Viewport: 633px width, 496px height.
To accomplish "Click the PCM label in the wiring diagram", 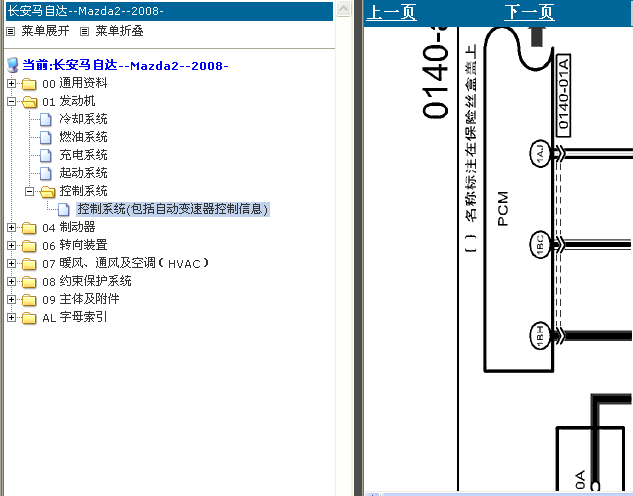I will [503, 209].
